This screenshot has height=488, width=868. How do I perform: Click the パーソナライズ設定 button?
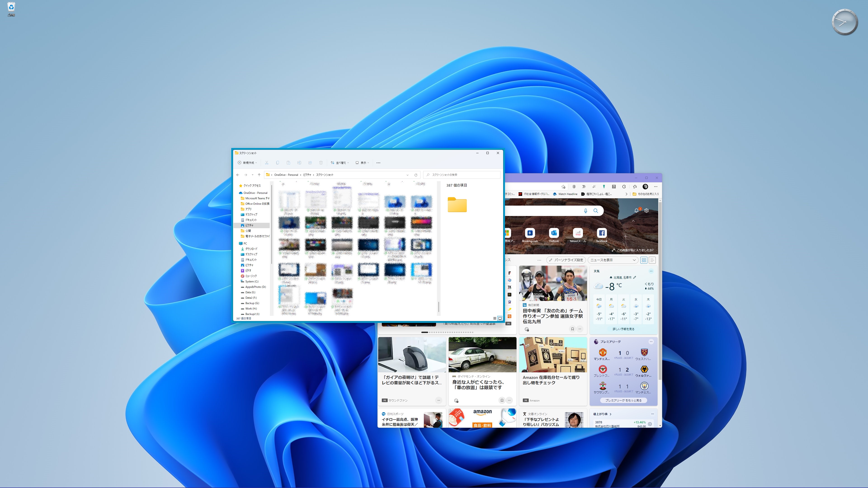tap(566, 260)
